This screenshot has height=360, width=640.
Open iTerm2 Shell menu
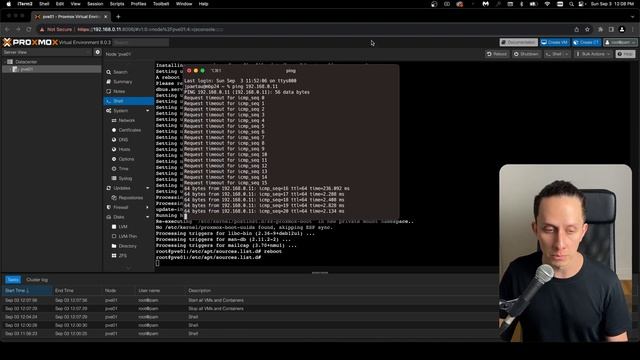(x=44, y=4)
